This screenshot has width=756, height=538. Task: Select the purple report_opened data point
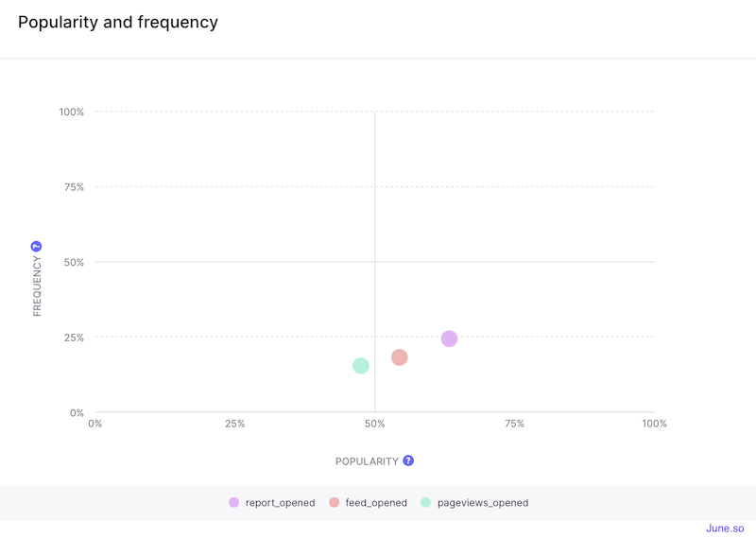[x=450, y=338]
